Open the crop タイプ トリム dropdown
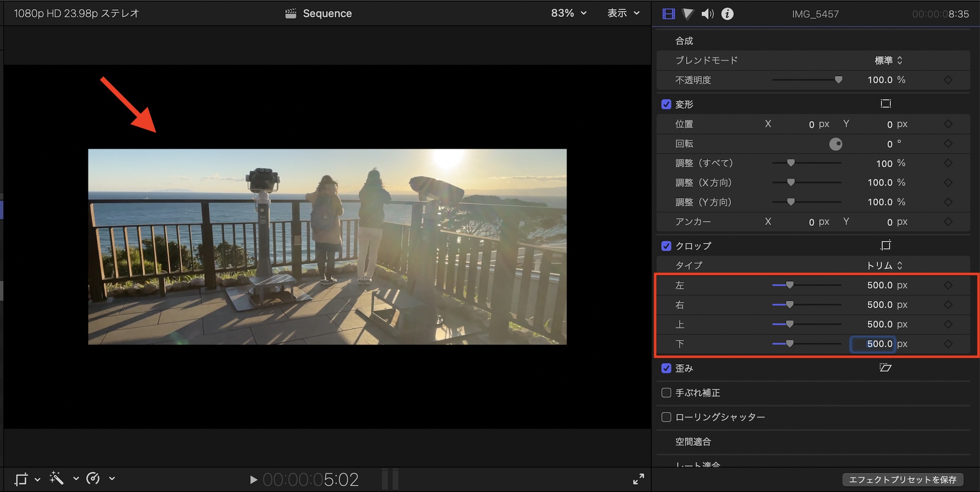 coord(884,266)
